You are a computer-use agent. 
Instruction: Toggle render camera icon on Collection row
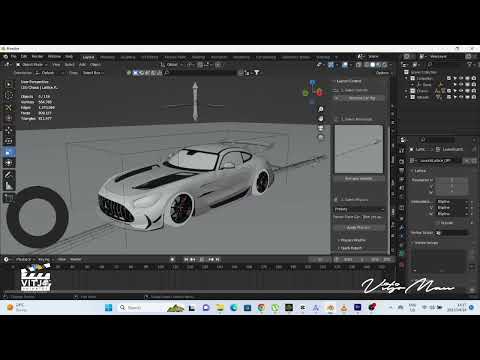click(473, 78)
